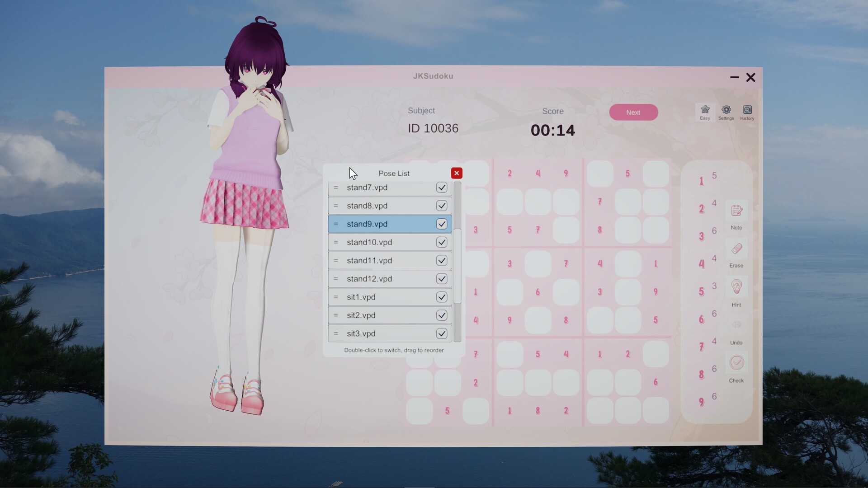Run the Check icon

click(736, 363)
